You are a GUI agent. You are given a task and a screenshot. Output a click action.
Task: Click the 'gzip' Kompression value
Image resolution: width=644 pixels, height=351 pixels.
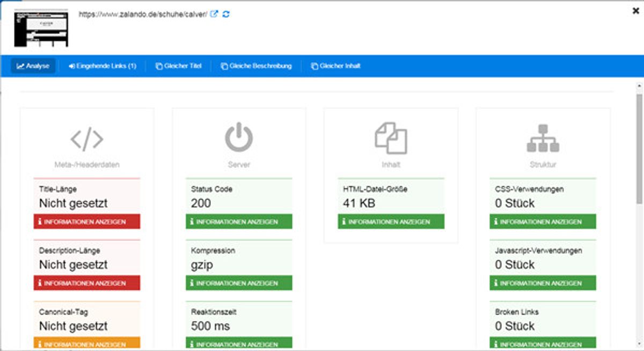[x=202, y=265]
